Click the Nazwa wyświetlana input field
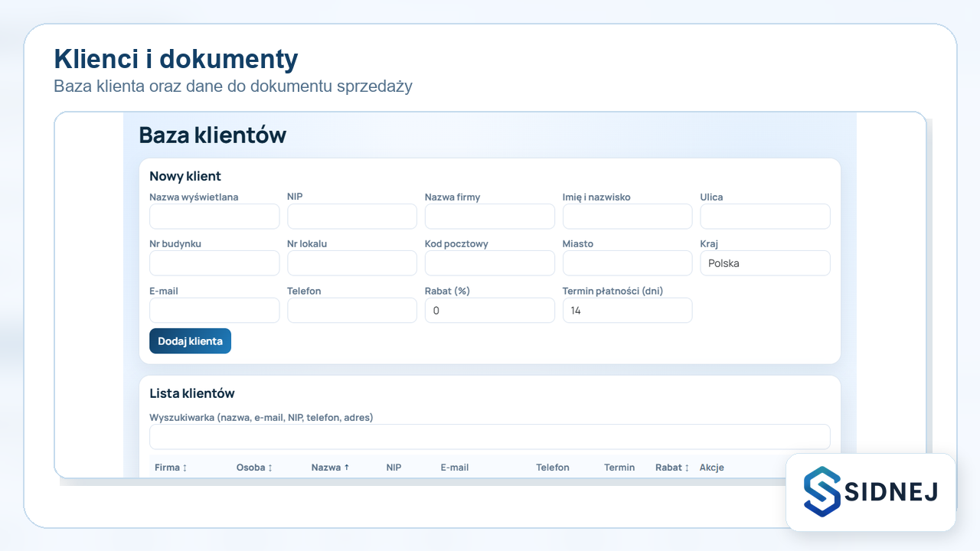 pos(214,217)
